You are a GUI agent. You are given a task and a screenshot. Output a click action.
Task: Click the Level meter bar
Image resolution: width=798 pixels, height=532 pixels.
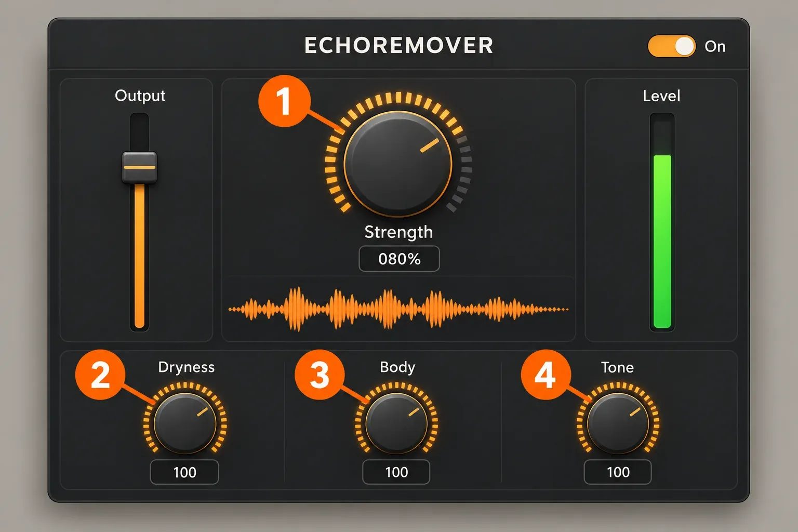pos(662,222)
